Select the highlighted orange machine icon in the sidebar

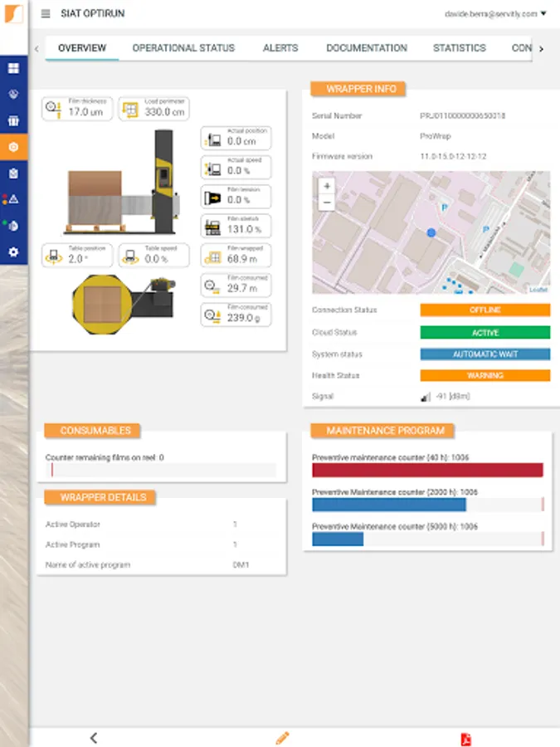13,147
